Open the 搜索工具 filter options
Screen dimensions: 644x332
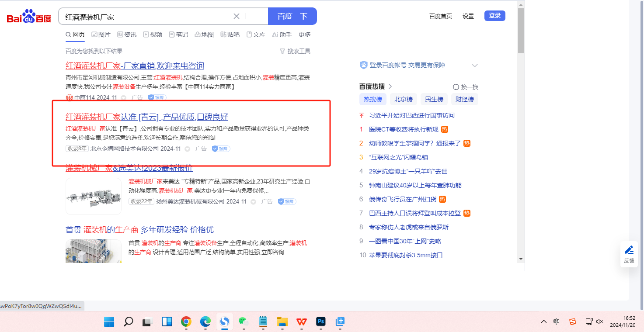pyautogui.click(x=295, y=51)
